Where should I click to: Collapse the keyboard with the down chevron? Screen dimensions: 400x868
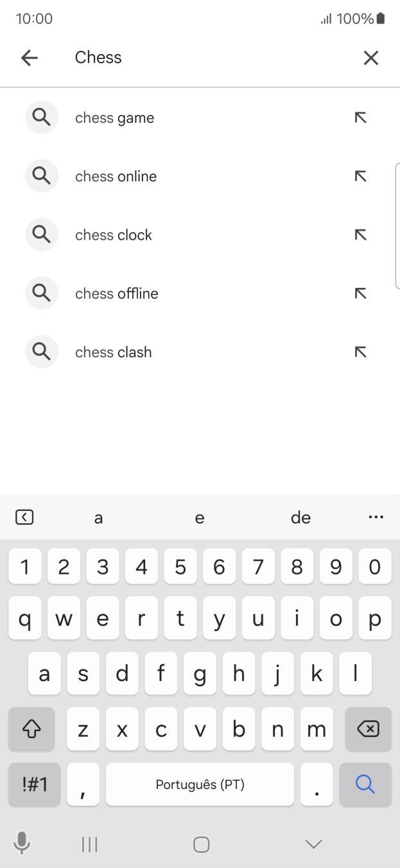[312, 844]
